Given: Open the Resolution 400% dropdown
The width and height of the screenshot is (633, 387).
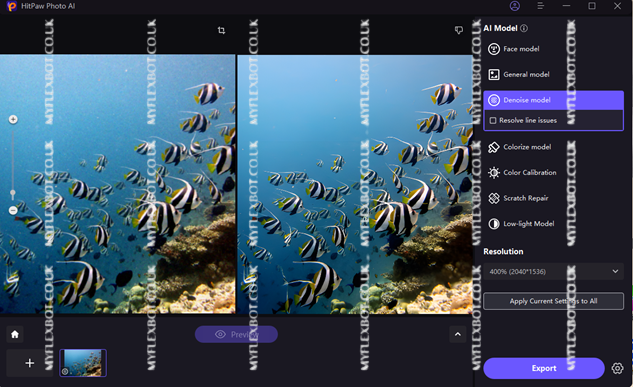Looking at the screenshot, I should [553, 272].
